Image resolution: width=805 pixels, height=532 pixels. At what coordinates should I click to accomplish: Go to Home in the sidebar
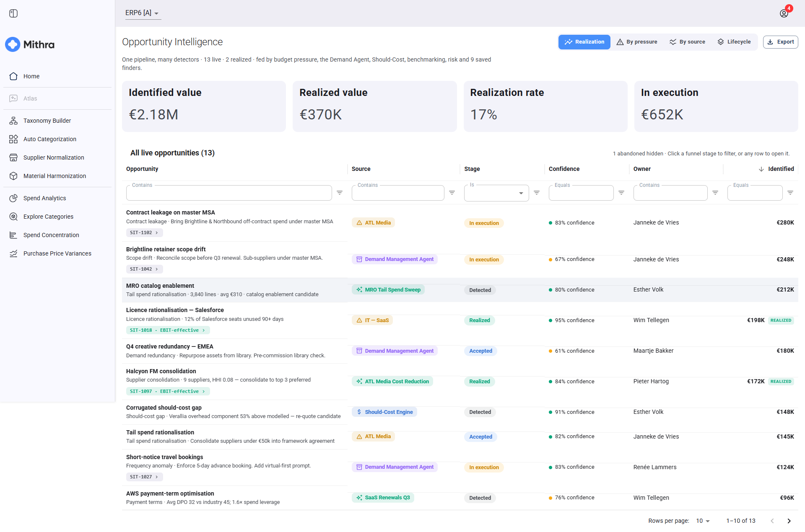[57, 76]
